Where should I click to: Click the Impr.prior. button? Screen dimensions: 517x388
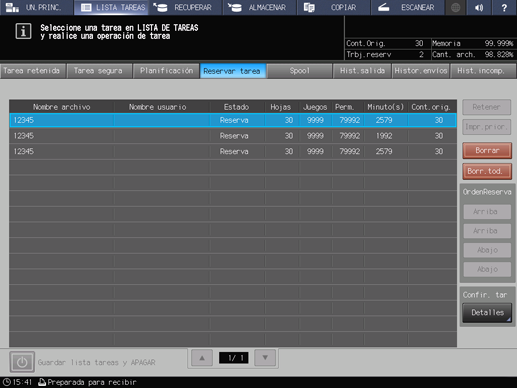click(x=487, y=127)
